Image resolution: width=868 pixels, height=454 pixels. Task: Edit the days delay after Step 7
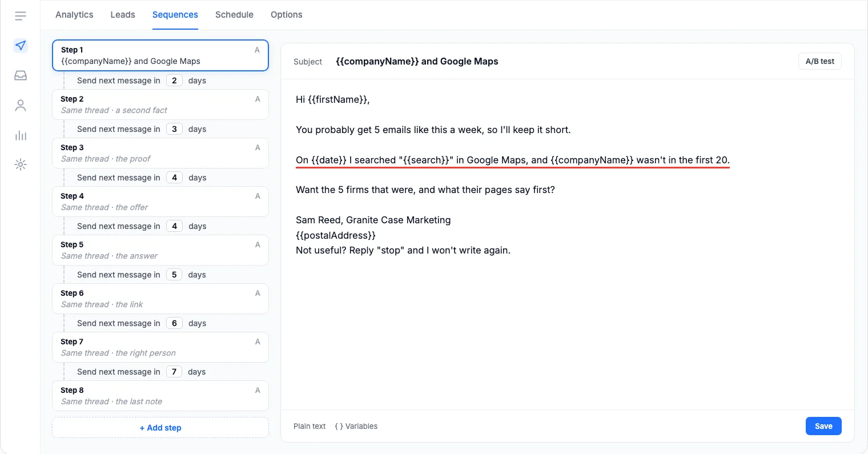pos(174,372)
